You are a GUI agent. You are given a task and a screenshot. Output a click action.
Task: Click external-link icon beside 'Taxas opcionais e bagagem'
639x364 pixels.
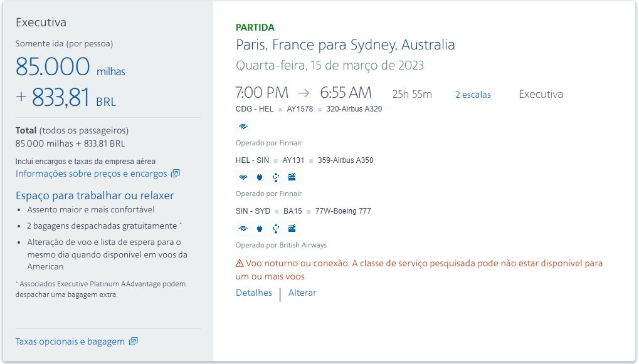pos(133,341)
